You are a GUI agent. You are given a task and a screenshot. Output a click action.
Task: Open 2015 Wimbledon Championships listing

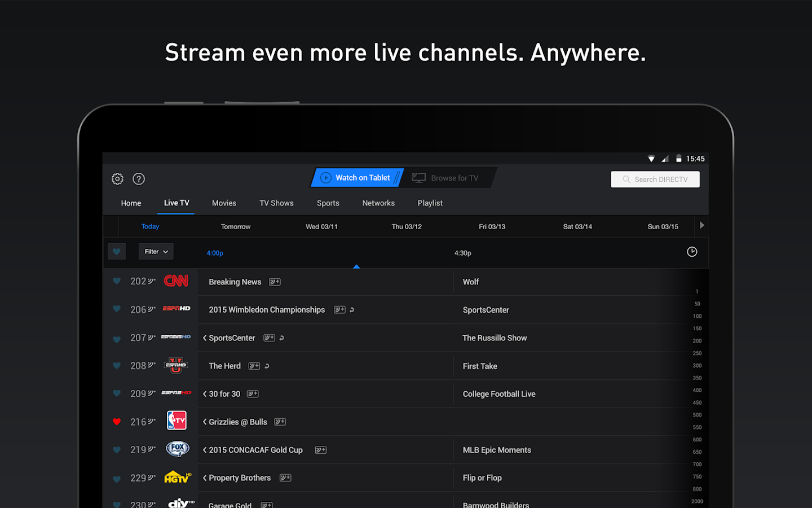click(x=267, y=310)
